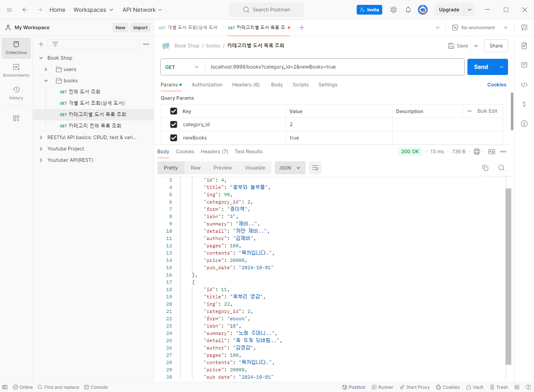Screen dimensions: 534x392
Task: Click the Upgrade button
Action: [x=449, y=10]
